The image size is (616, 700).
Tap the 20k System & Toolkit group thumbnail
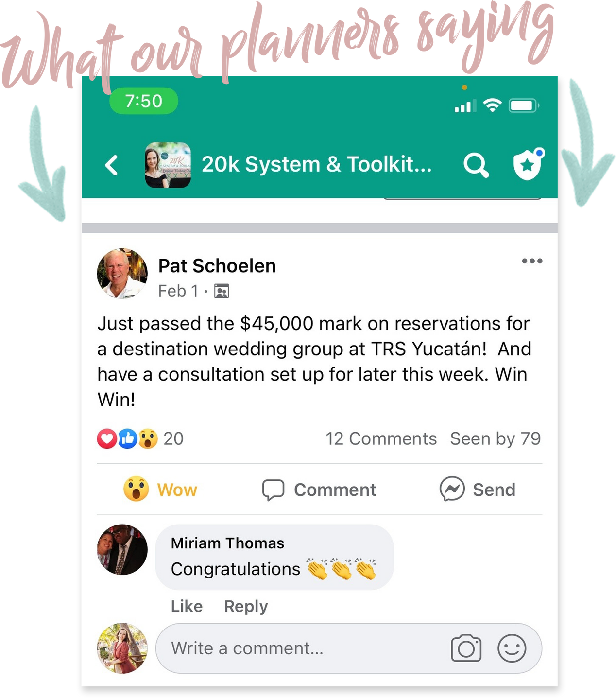coord(168,165)
